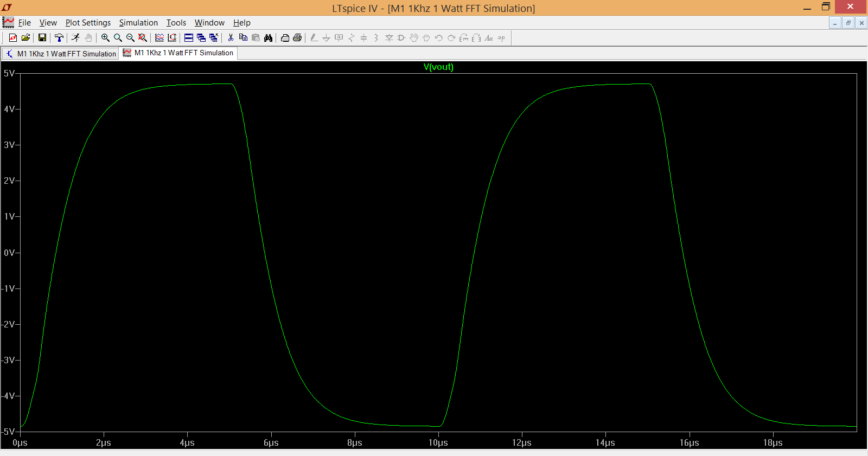Click the -5V label on vertical axis
The height and width of the screenshot is (456, 868).
coord(8,432)
